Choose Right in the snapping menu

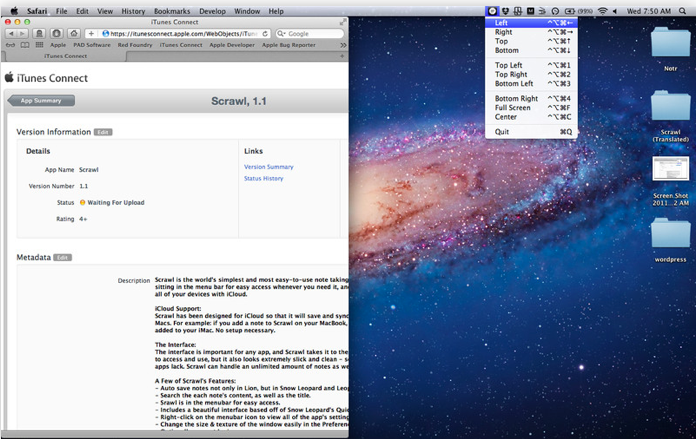(531, 32)
